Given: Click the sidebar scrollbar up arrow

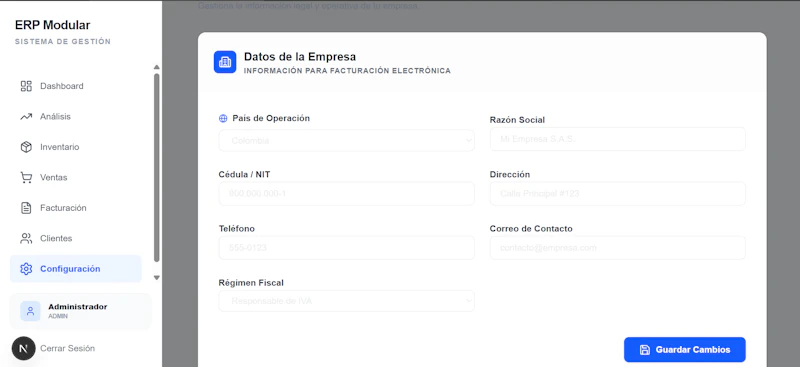Looking at the screenshot, I should click(x=157, y=67).
